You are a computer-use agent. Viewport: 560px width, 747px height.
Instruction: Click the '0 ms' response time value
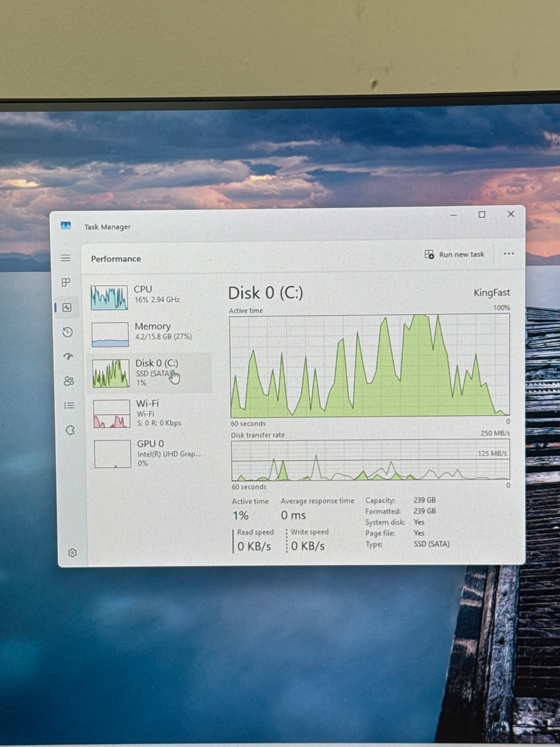[x=293, y=516]
